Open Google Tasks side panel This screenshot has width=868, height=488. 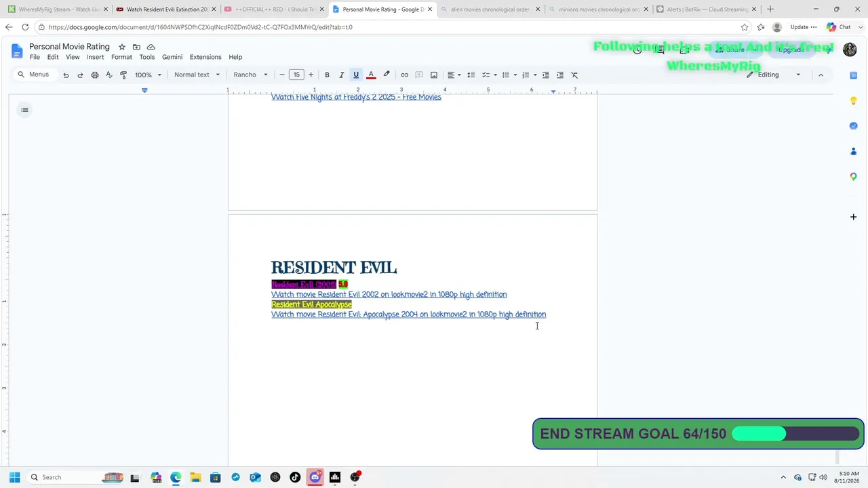[x=854, y=125]
